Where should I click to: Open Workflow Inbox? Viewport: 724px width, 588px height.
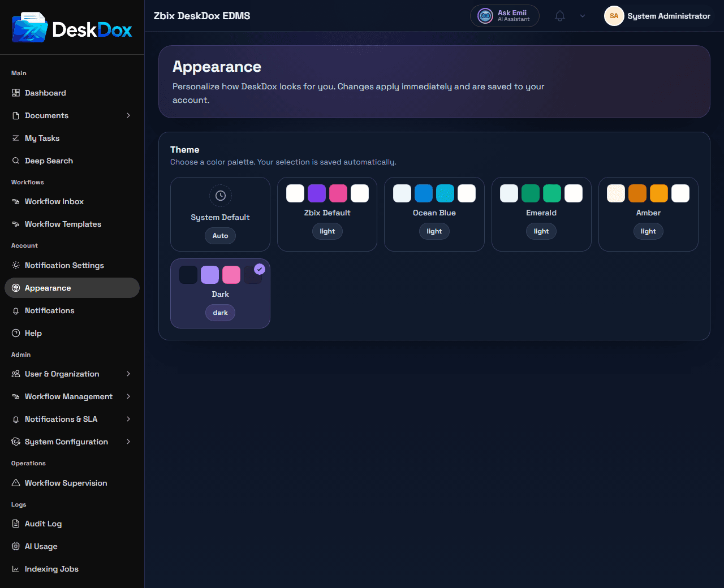[72, 201]
